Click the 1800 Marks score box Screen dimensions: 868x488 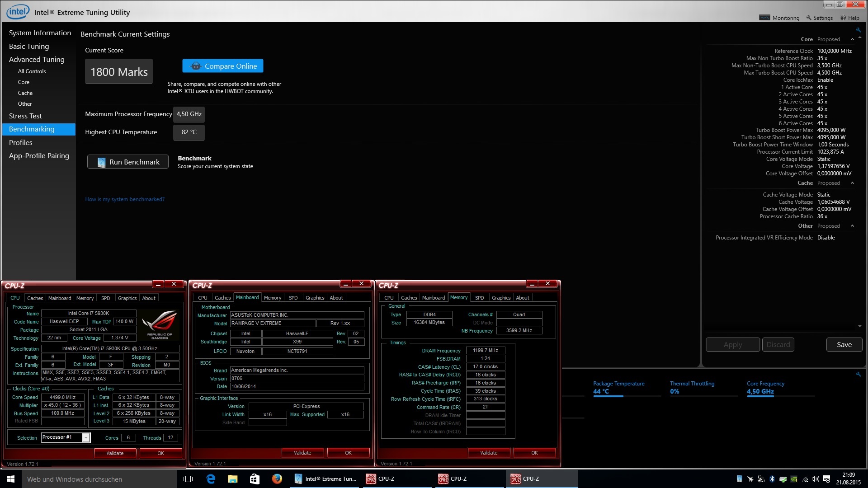119,71
